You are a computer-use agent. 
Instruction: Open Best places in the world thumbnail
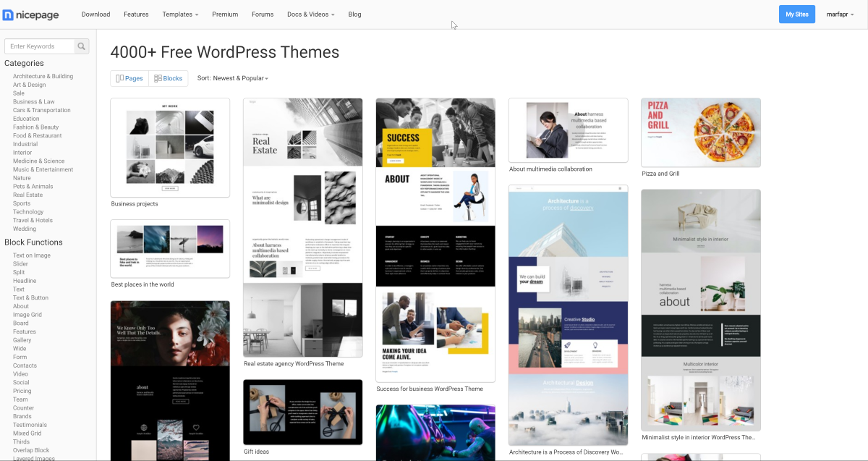tap(170, 249)
